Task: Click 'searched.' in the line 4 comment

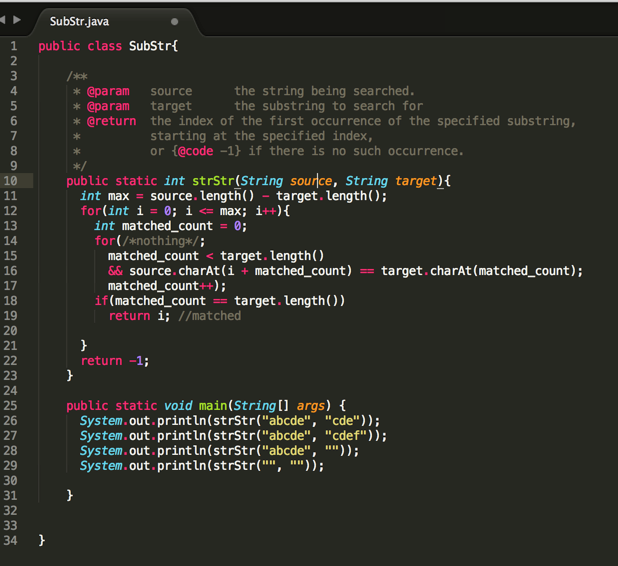Action: click(384, 91)
